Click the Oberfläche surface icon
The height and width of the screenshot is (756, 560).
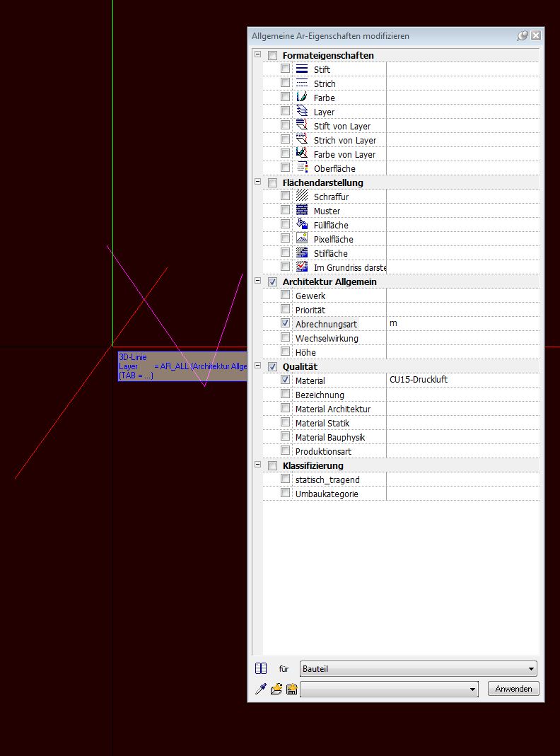click(302, 168)
